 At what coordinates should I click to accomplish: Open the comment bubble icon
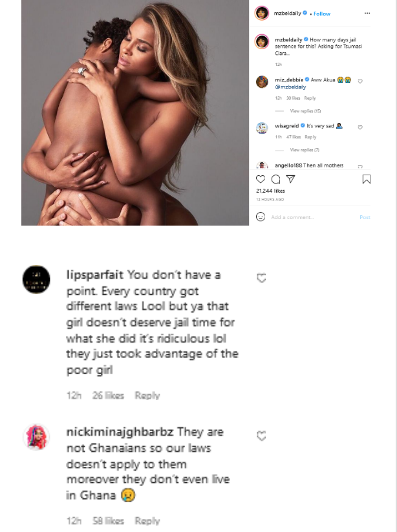tap(275, 179)
